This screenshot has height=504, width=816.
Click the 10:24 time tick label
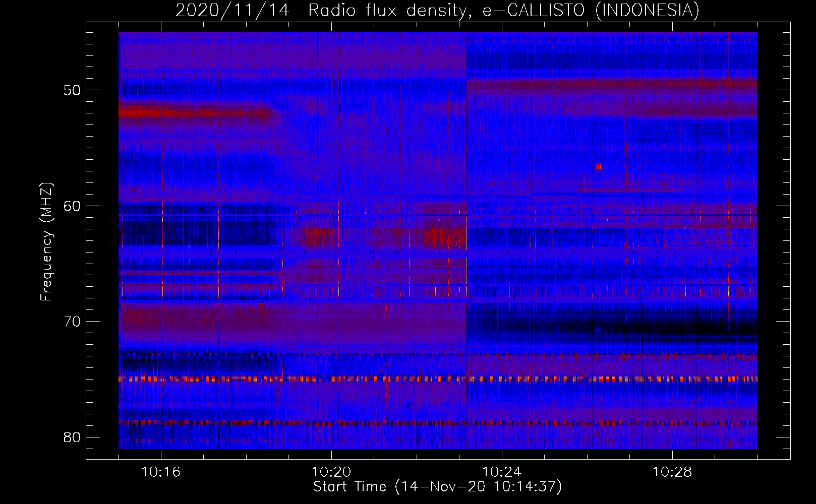click(x=502, y=472)
